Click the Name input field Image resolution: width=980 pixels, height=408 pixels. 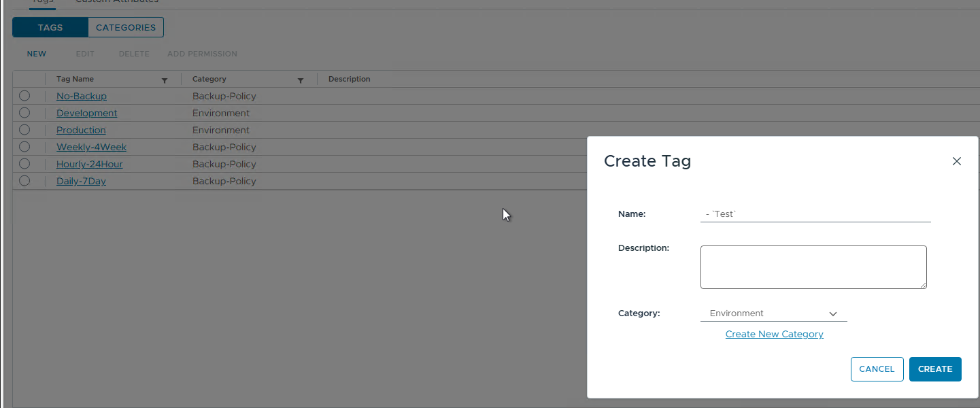815,214
